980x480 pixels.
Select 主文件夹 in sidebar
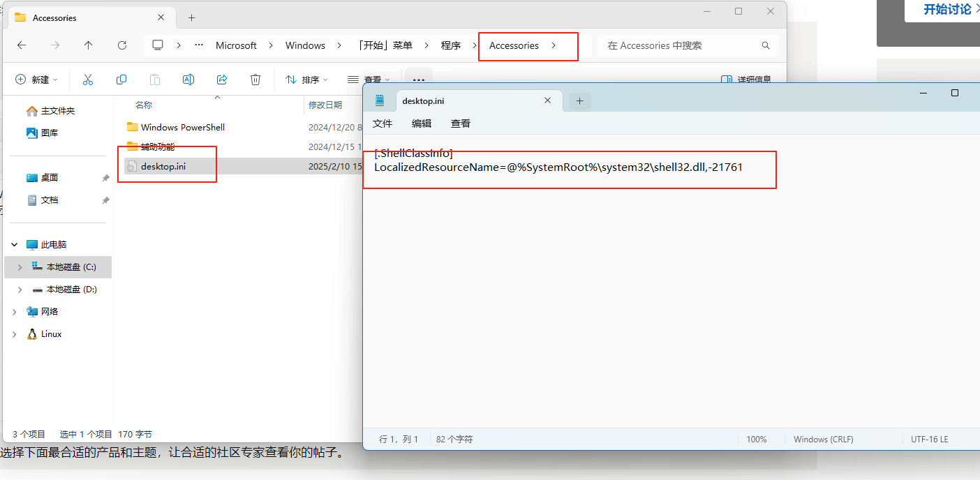click(x=58, y=111)
